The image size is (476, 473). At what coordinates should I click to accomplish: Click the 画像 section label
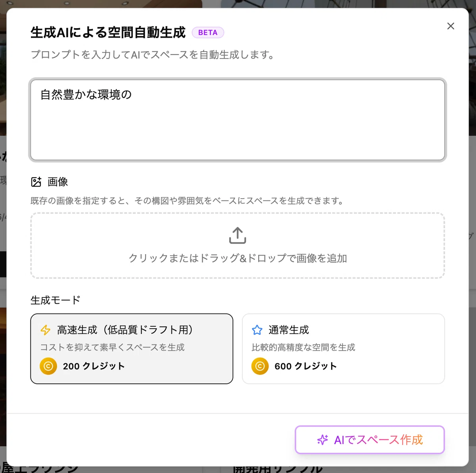click(x=58, y=182)
